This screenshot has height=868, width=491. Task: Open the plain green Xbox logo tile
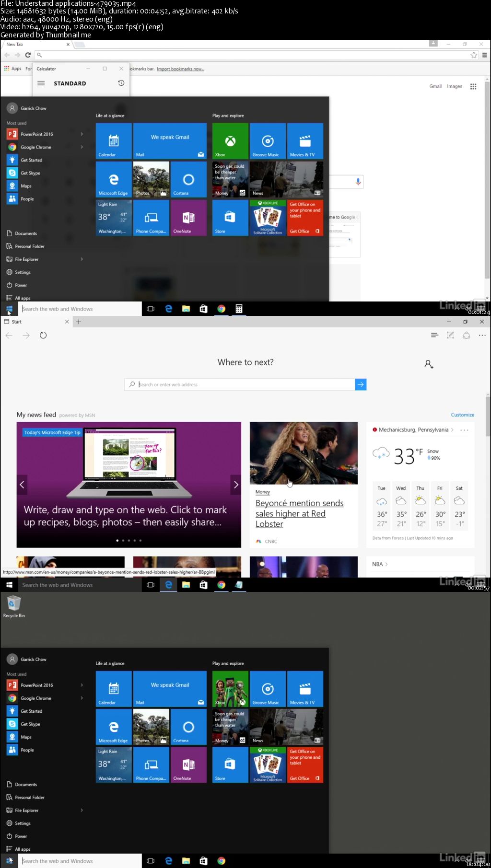[x=230, y=141]
